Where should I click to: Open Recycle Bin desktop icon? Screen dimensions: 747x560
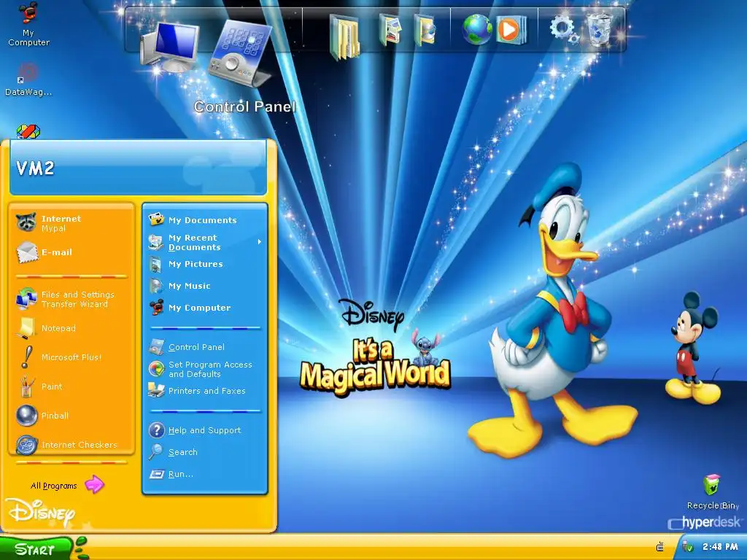click(712, 491)
